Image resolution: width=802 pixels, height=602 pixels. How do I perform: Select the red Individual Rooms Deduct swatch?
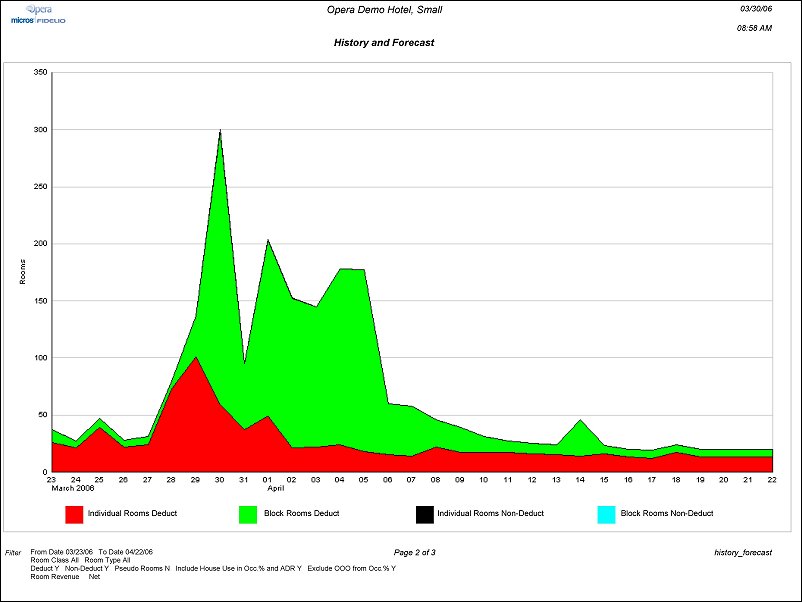[74, 514]
